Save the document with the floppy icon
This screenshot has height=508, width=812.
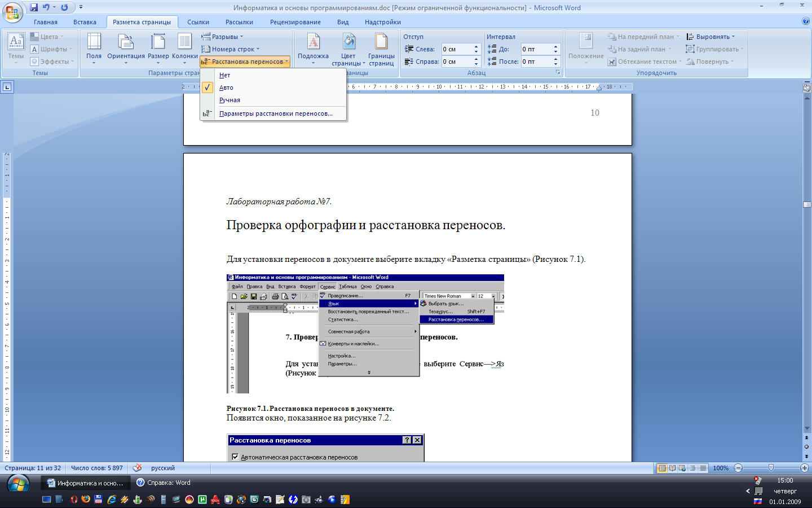tap(34, 7)
